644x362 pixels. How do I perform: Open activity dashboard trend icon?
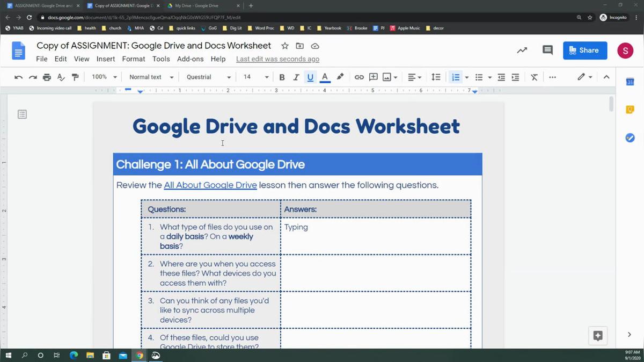tap(522, 50)
